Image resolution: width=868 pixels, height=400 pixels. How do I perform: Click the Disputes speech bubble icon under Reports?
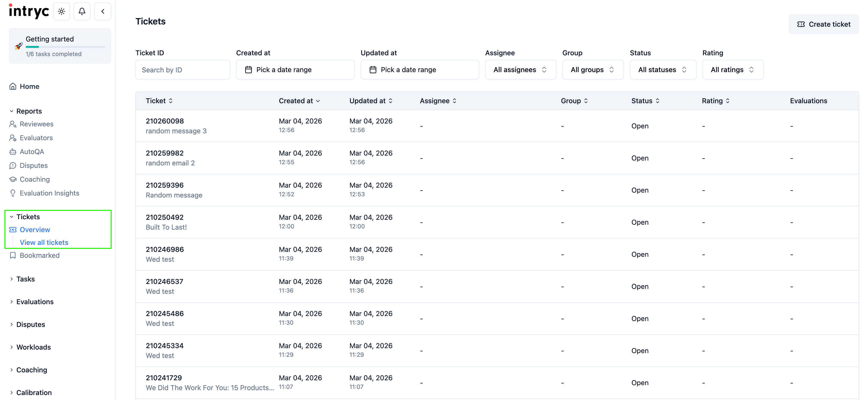pyautogui.click(x=13, y=166)
